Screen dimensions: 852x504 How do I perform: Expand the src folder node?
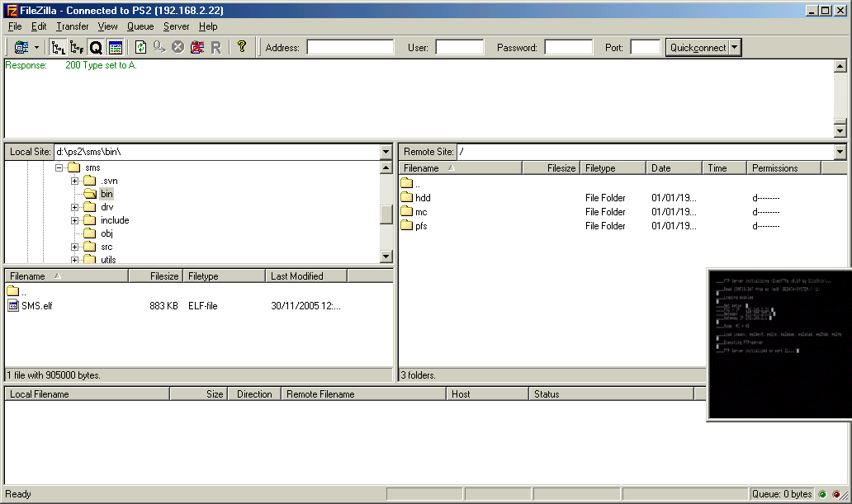point(74,247)
